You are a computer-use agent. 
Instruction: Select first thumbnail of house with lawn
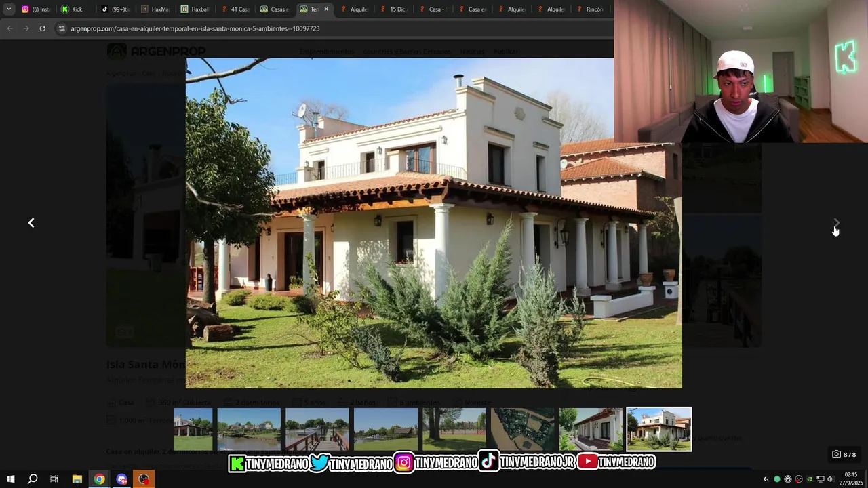point(193,429)
